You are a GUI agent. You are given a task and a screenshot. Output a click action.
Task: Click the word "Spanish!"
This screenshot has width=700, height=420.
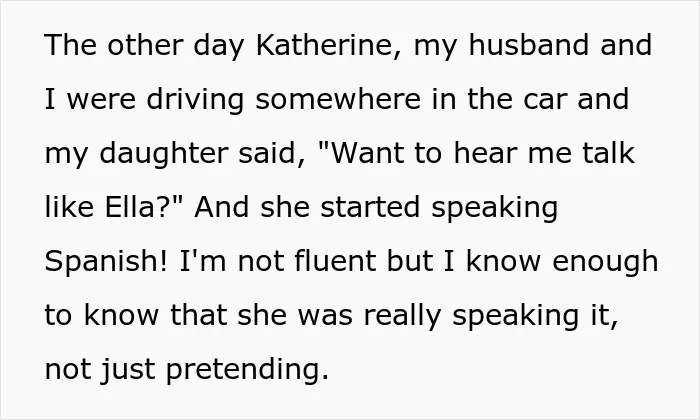[x=106, y=261]
